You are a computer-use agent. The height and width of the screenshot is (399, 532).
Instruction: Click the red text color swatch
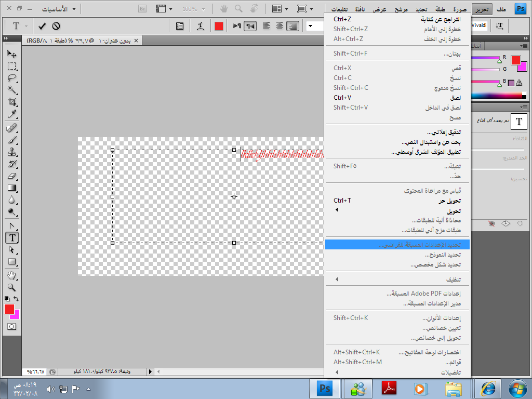219,26
